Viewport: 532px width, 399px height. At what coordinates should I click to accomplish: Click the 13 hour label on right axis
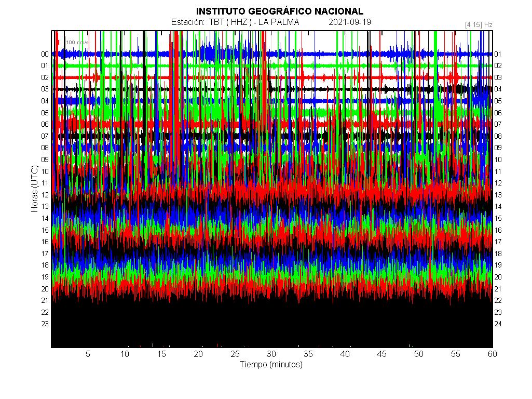pos(498,195)
